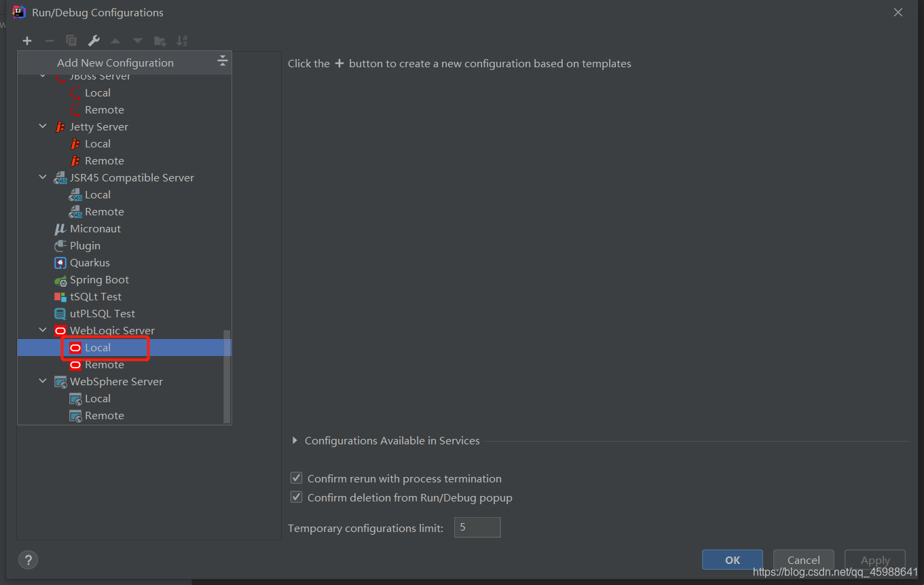Click the configuration list scrollbar
924x585 pixels.
pyautogui.click(x=227, y=376)
